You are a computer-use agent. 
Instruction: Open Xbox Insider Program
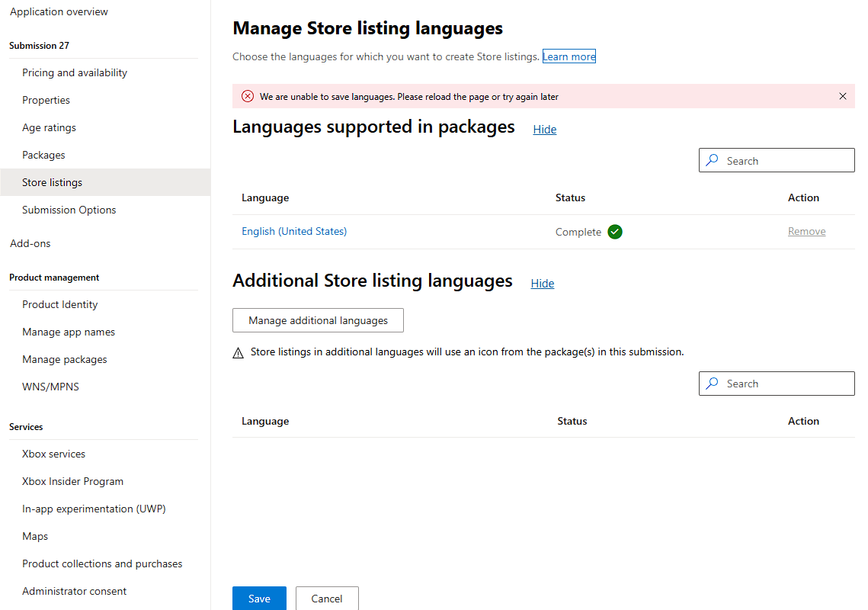click(72, 481)
